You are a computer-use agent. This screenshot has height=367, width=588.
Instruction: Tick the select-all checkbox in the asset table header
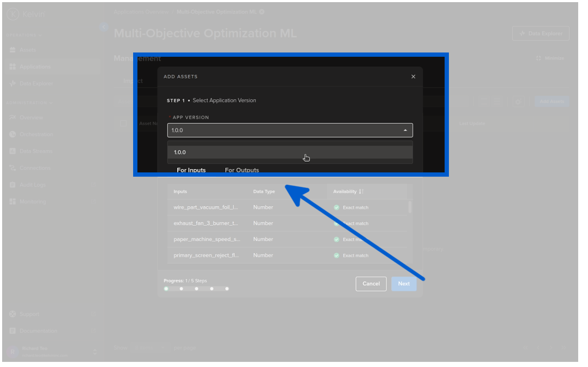tap(123, 123)
